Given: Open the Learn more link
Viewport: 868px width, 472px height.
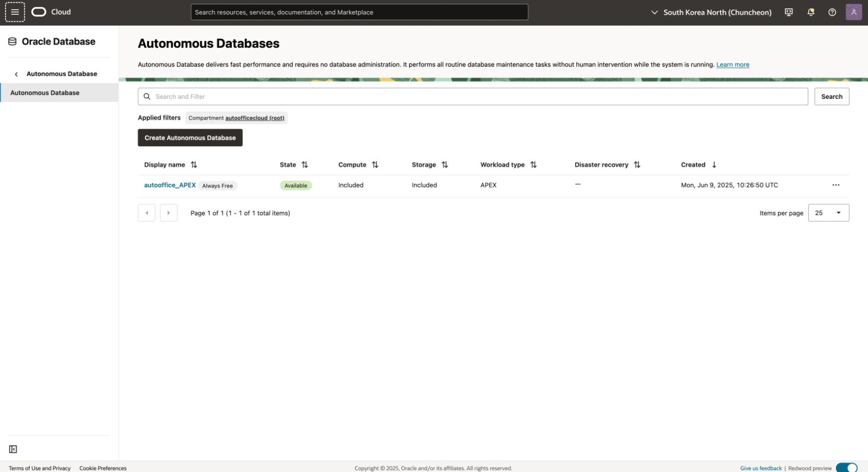Looking at the screenshot, I should tap(733, 65).
